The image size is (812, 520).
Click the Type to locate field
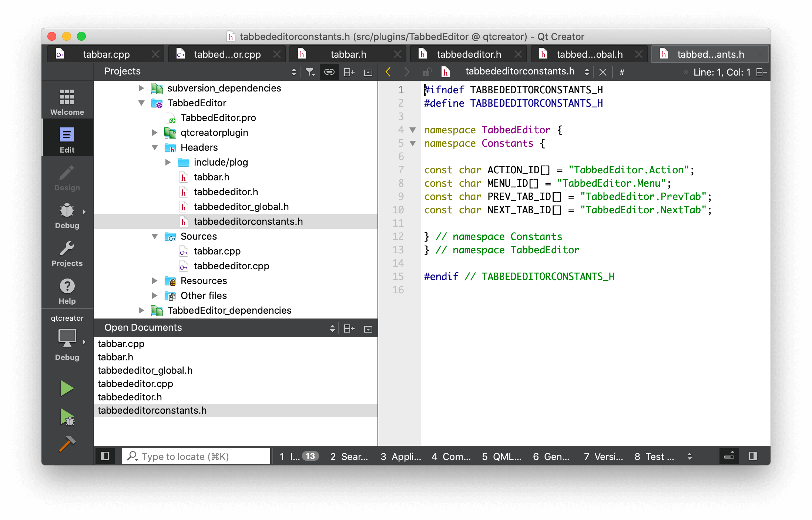(x=196, y=456)
